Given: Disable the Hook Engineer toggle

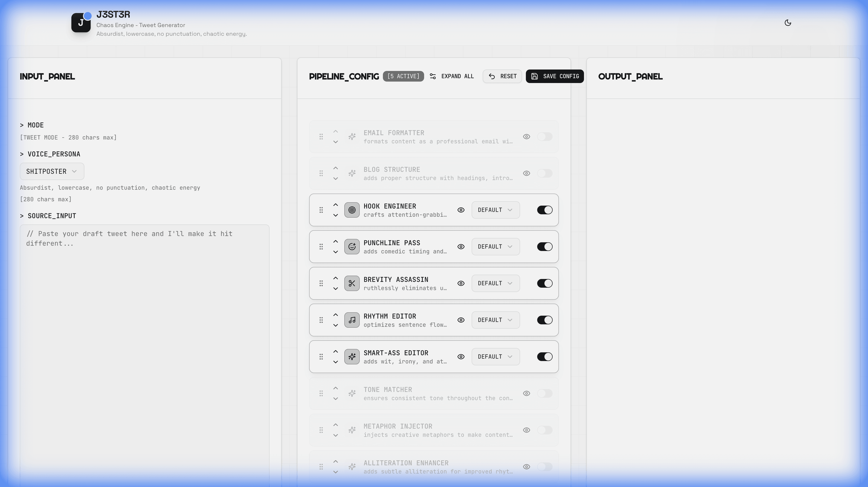Looking at the screenshot, I should click(544, 210).
